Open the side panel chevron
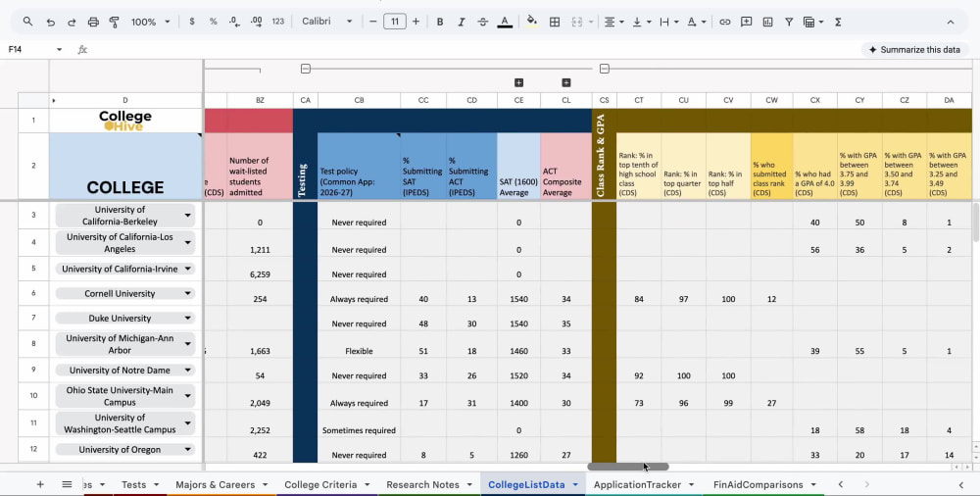 [961, 485]
